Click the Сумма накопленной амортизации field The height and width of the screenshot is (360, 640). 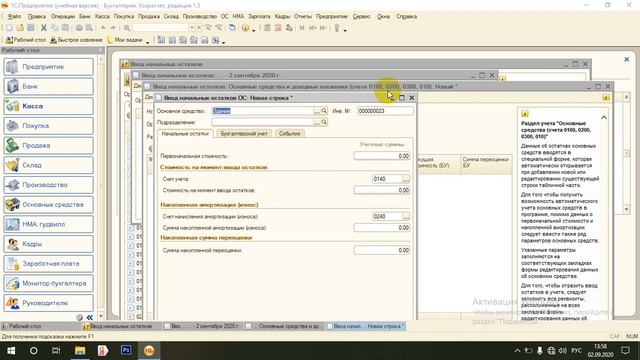(x=382, y=228)
